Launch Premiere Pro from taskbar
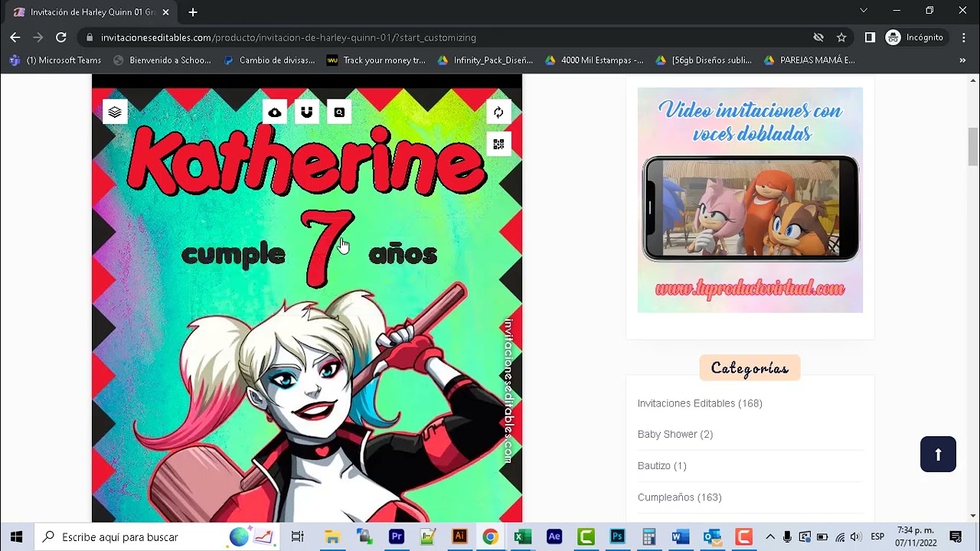The height and width of the screenshot is (551, 980). [396, 536]
